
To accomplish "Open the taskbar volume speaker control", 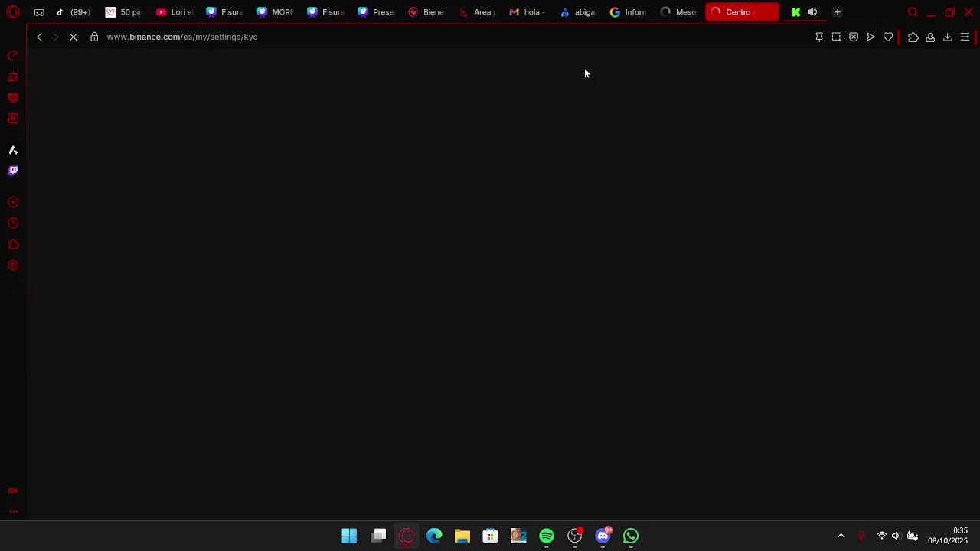I will click(896, 536).
